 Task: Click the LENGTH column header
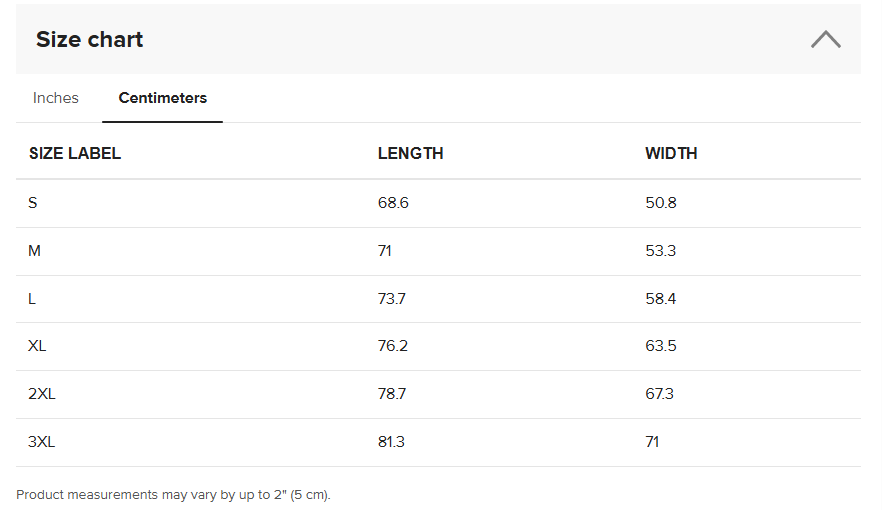click(411, 154)
